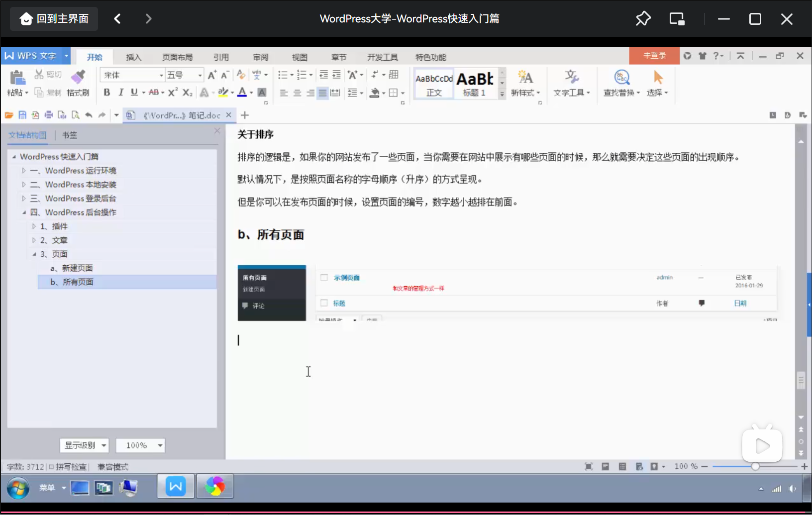
Task: Switch to the 页面布局 ribbon tab
Action: (178, 57)
